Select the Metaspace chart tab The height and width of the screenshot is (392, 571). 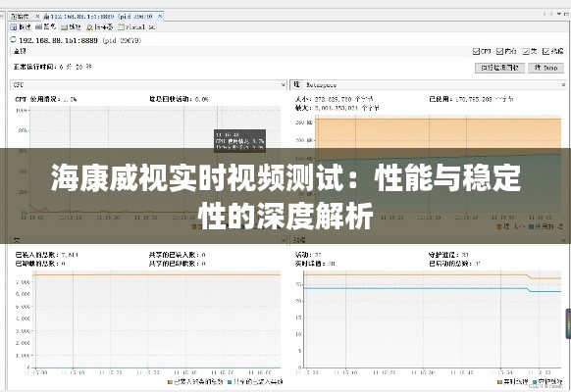[321, 85]
